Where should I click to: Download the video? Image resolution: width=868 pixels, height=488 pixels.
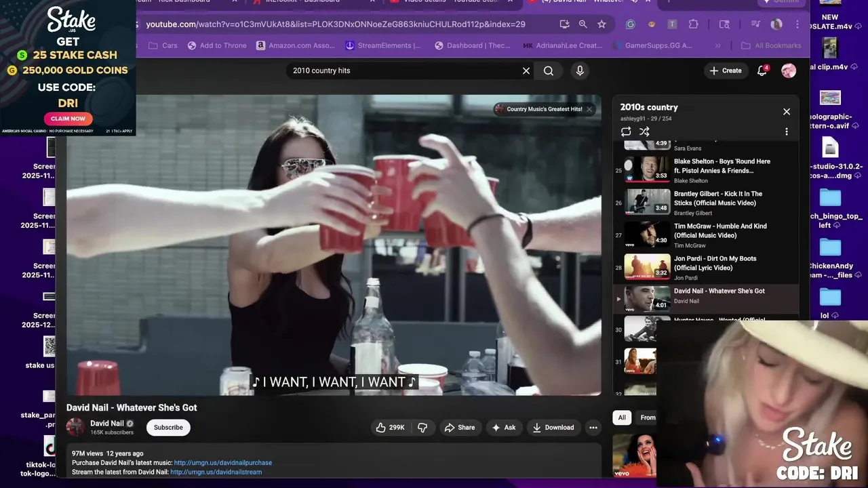(553, 428)
